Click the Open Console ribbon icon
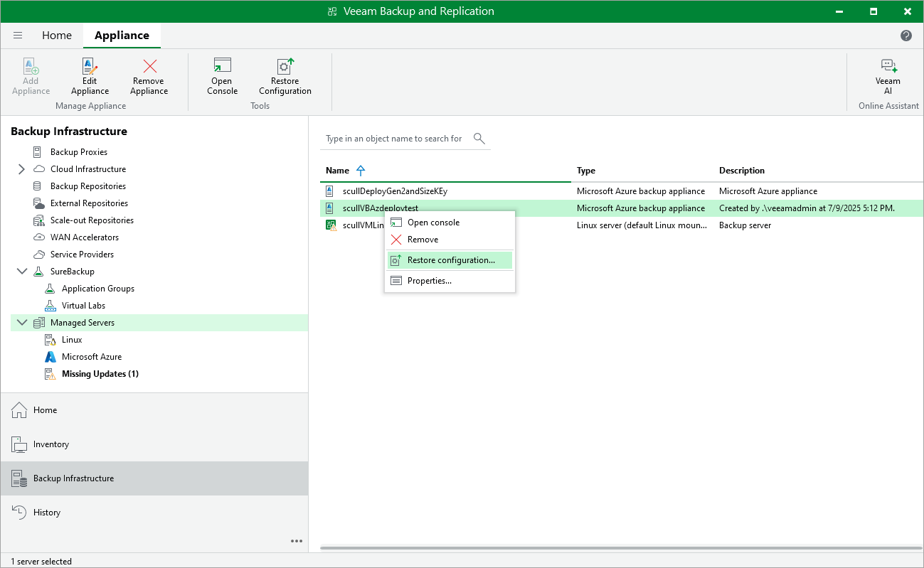Viewport: 924px width, 568px height. pos(222,66)
